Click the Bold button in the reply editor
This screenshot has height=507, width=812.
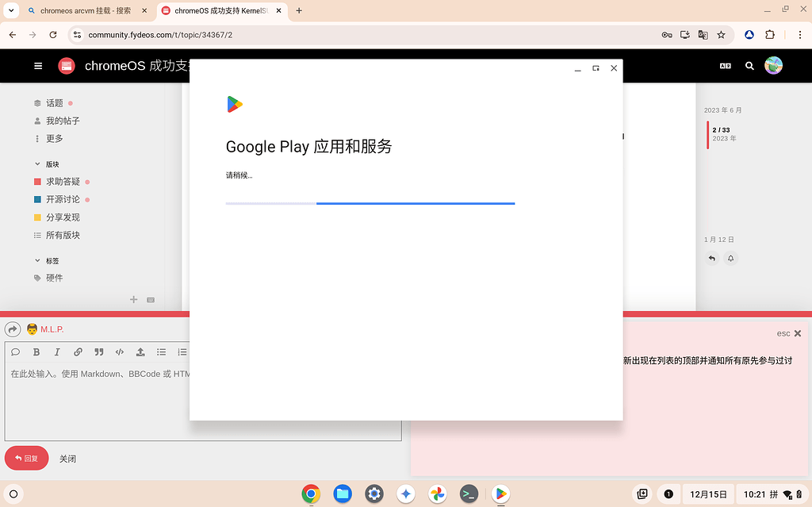pos(36,352)
